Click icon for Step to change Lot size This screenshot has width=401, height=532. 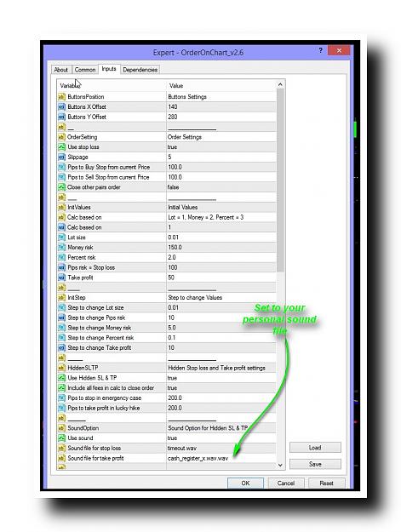point(61,307)
